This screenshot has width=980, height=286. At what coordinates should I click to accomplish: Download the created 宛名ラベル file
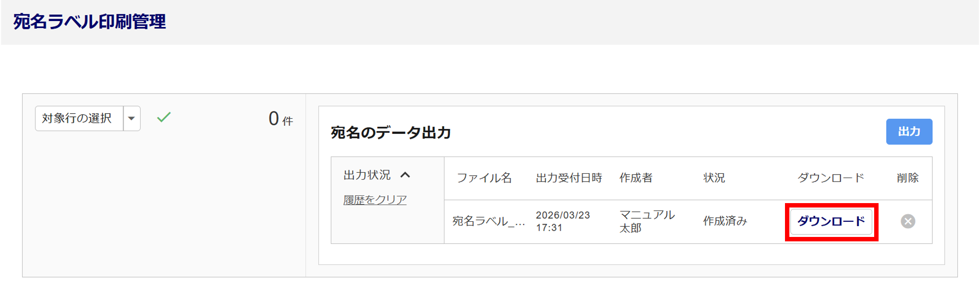pyautogui.click(x=831, y=221)
